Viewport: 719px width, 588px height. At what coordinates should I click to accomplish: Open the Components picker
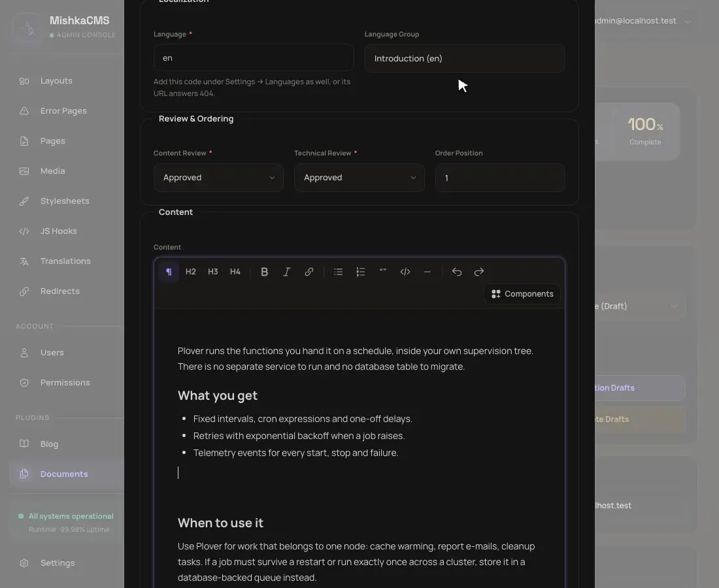[522, 294]
